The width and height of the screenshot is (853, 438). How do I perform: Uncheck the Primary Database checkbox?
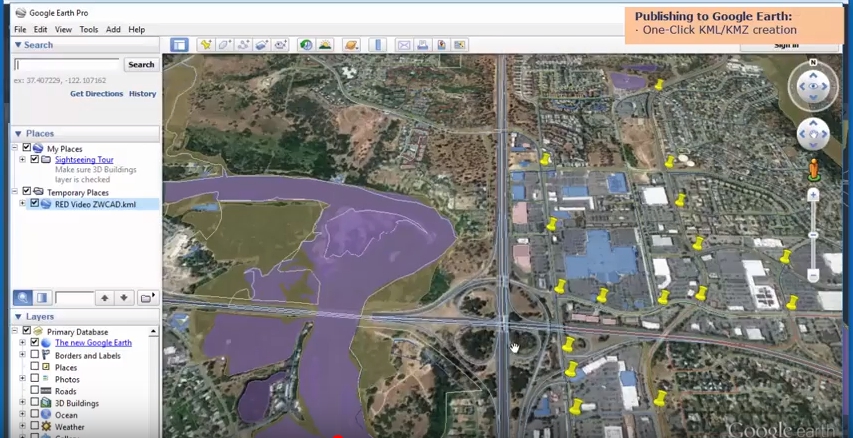[x=27, y=331]
